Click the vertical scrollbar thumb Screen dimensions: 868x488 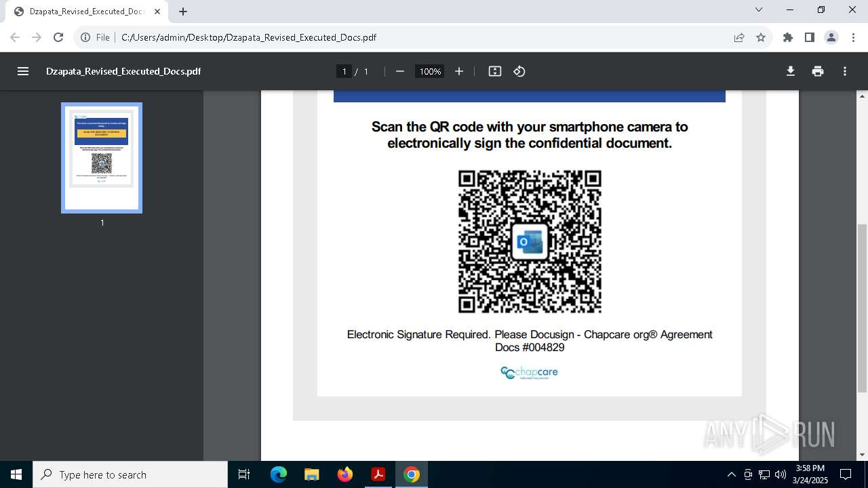tap(863, 308)
